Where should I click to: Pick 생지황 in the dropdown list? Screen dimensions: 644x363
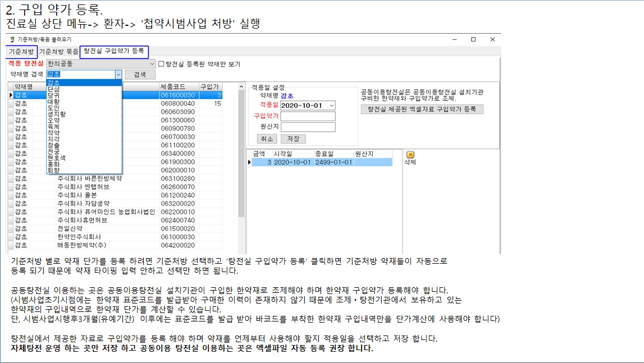pyautogui.click(x=56, y=114)
